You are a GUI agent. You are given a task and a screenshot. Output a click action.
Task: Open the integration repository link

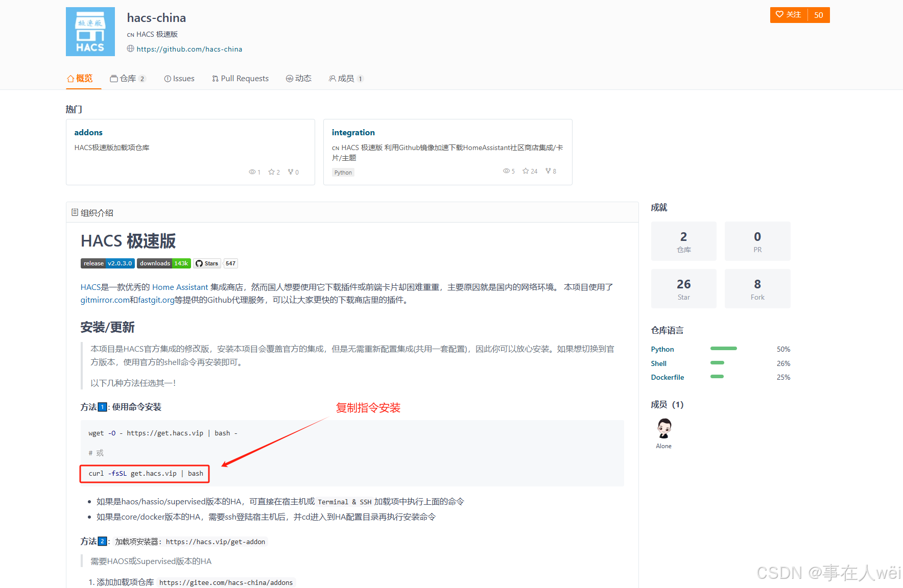pyautogui.click(x=353, y=132)
